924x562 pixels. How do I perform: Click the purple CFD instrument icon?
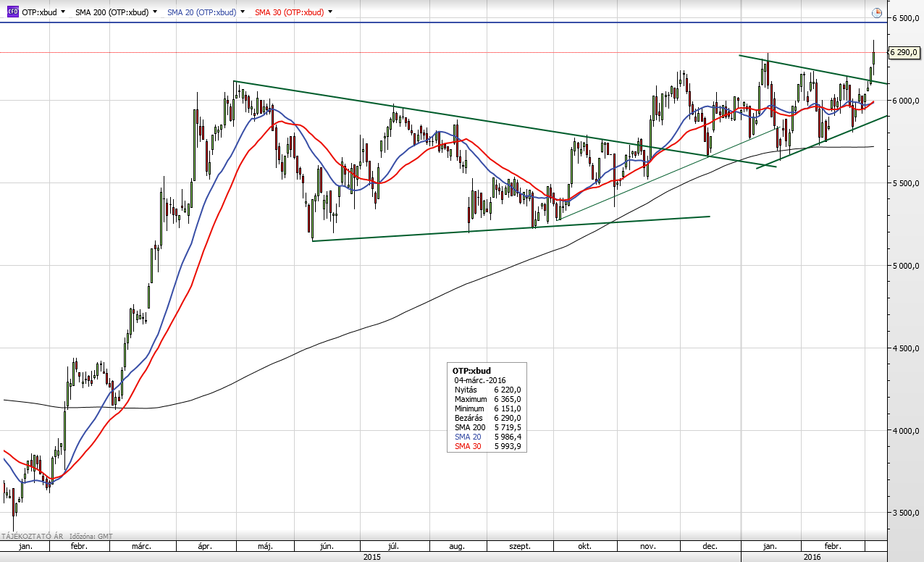click(x=13, y=12)
